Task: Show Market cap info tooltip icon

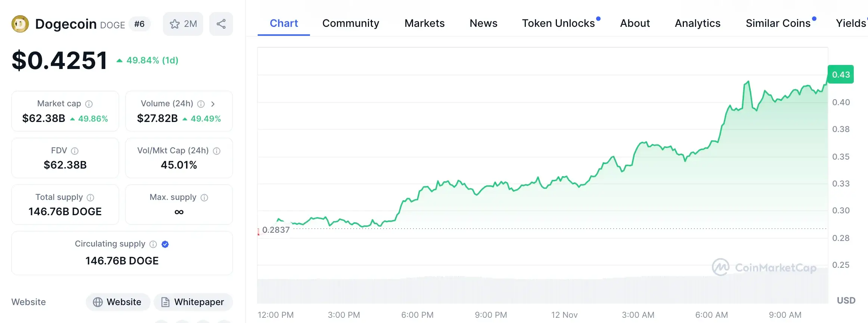Action: (89, 104)
